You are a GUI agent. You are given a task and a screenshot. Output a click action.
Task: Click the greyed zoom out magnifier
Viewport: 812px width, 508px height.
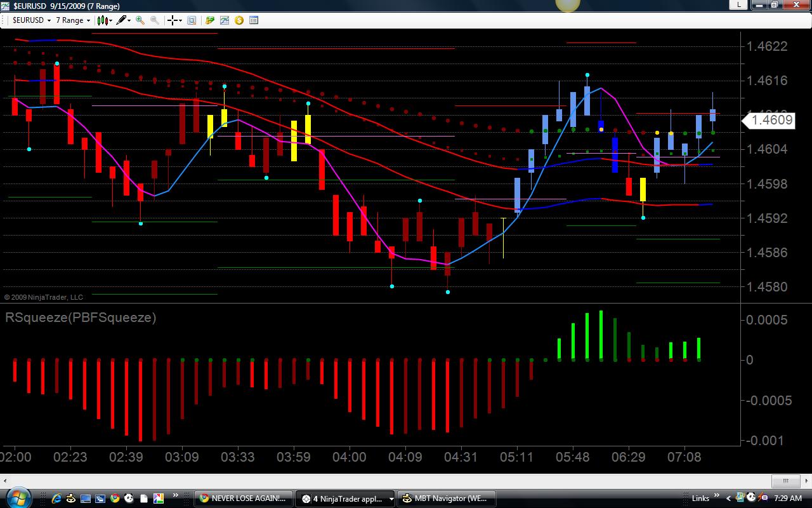[x=154, y=20]
